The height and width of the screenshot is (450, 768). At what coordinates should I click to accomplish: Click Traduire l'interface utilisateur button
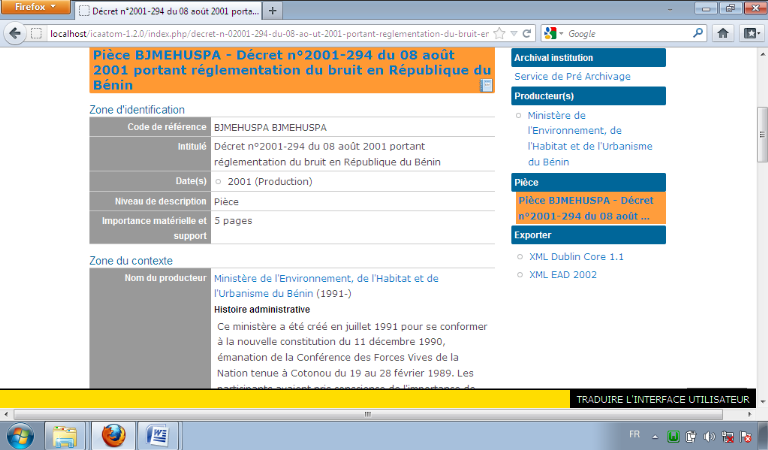[663, 400]
